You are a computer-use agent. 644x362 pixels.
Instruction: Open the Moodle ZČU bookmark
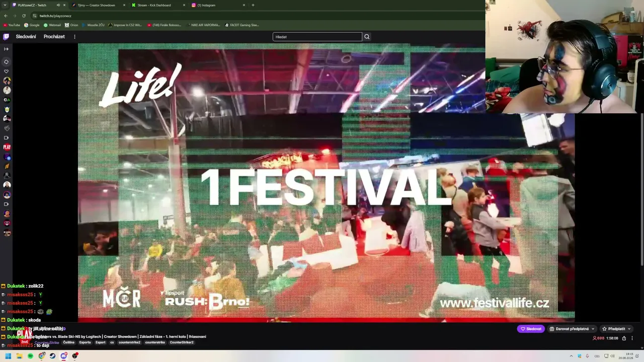pyautogui.click(x=93, y=25)
